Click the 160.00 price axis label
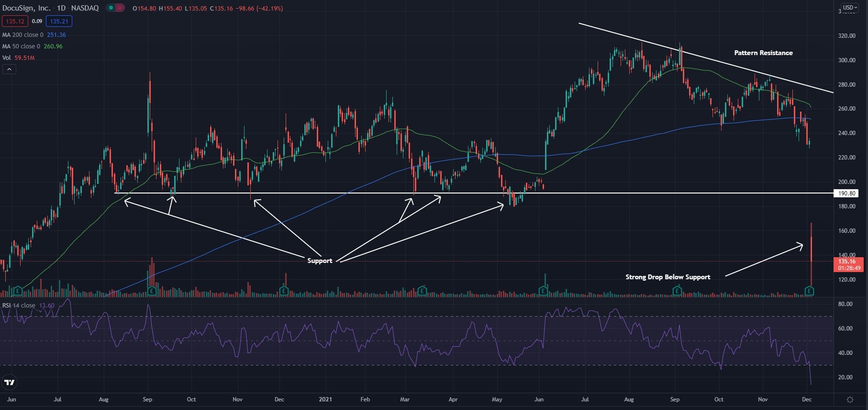This screenshot has height=410, width=868. 846,231
